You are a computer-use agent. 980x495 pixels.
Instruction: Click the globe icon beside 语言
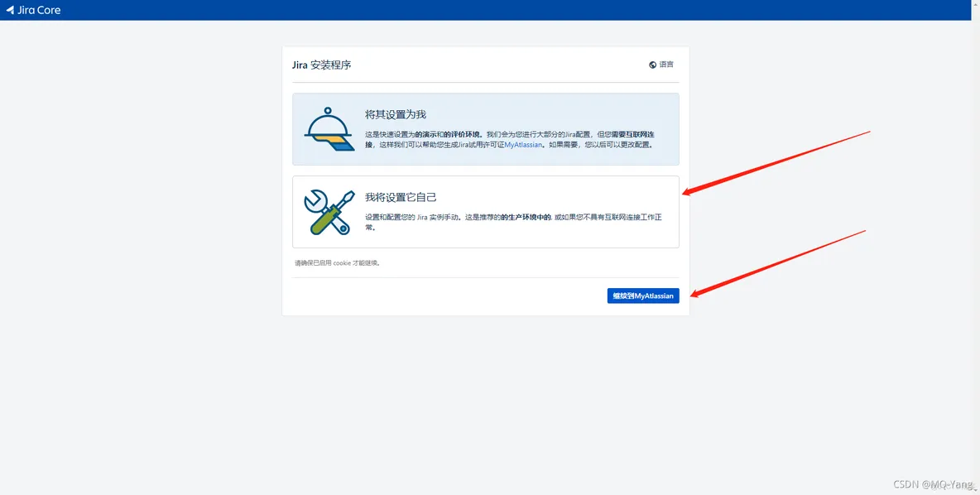pyautogui.click(x=653, y=65)
